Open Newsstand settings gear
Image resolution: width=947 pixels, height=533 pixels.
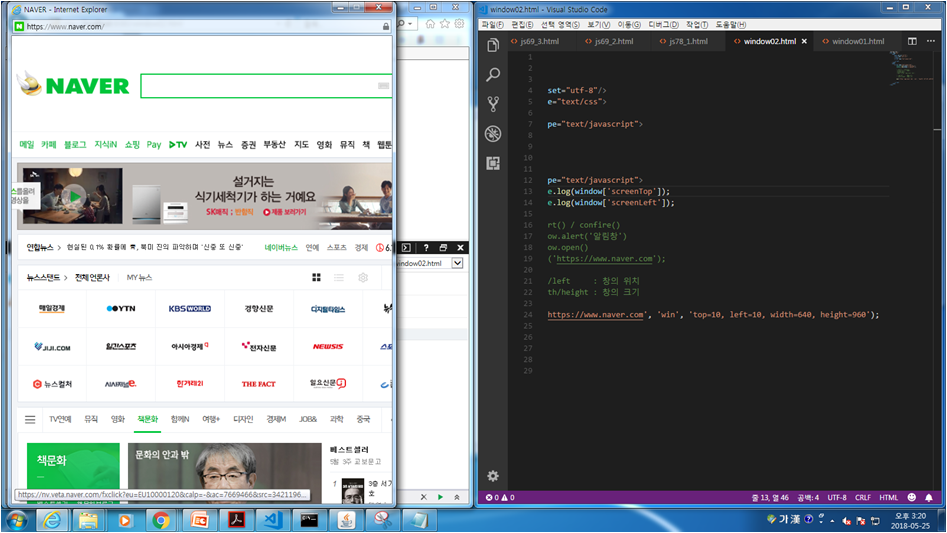[x=363, y=277]
